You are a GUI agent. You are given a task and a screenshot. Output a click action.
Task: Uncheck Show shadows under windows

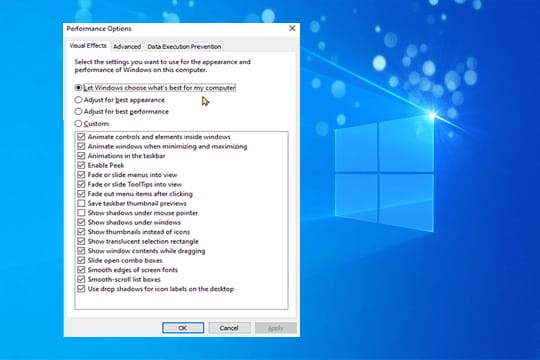click(81, 222)
